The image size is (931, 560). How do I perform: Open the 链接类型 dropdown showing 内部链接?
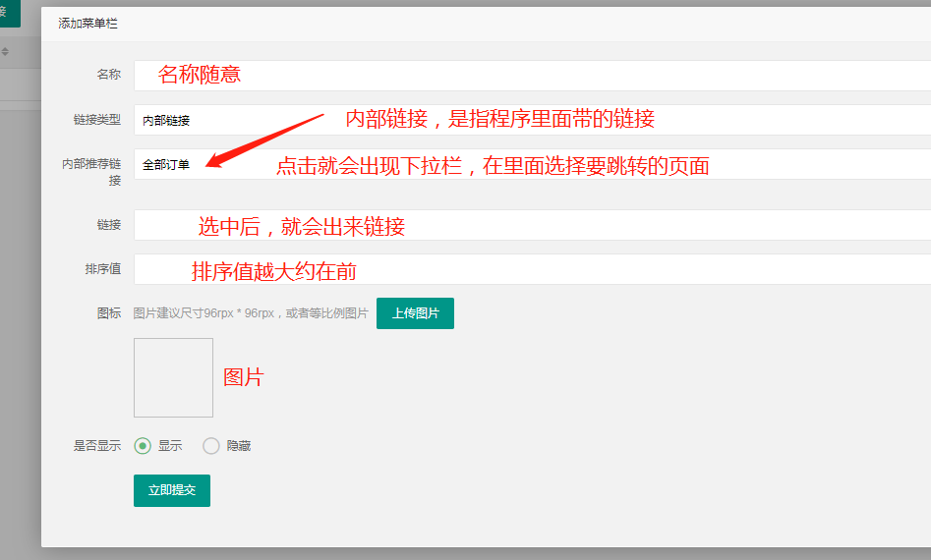(532, 120)
